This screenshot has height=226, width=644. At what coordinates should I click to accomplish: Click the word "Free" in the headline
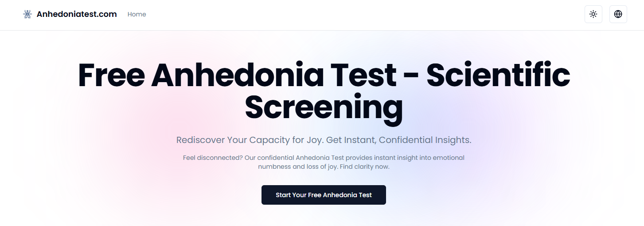pyautogui.click(x=111, y=75)
